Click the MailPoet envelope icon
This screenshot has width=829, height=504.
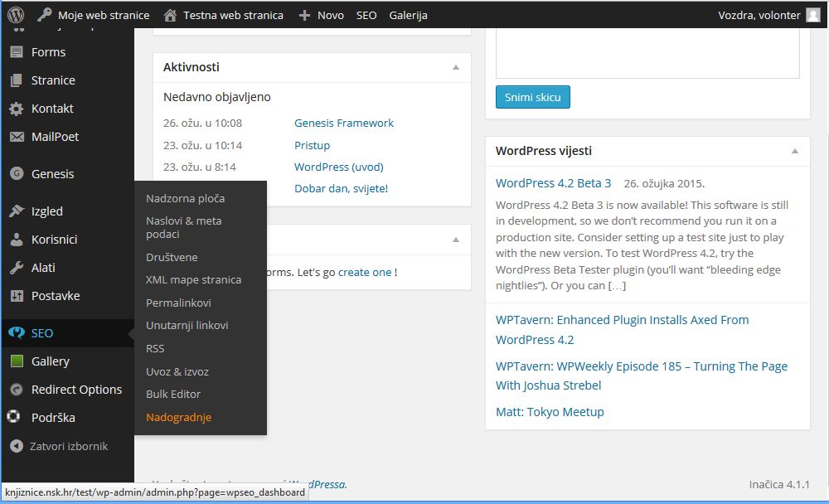tap(17, 137)
